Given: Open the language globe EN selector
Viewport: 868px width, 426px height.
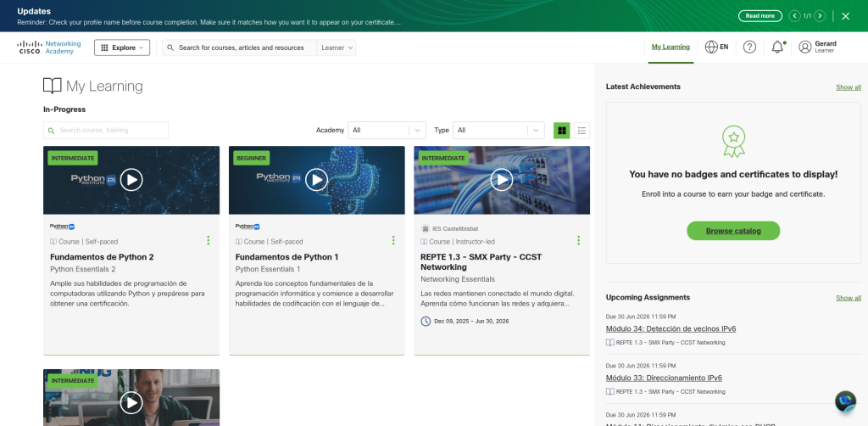Looking at the screenshot, I should point(717,48).
